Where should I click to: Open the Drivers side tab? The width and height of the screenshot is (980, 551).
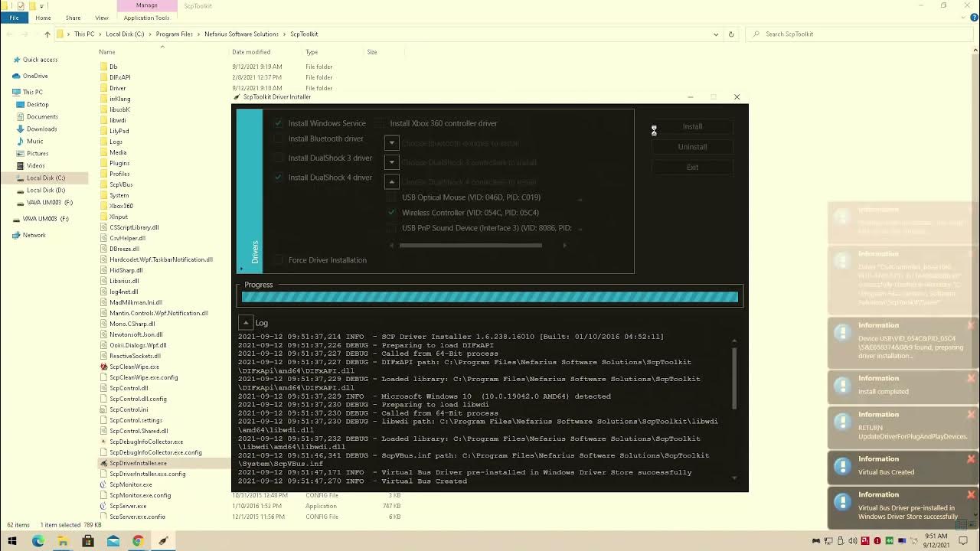point(250,191)
